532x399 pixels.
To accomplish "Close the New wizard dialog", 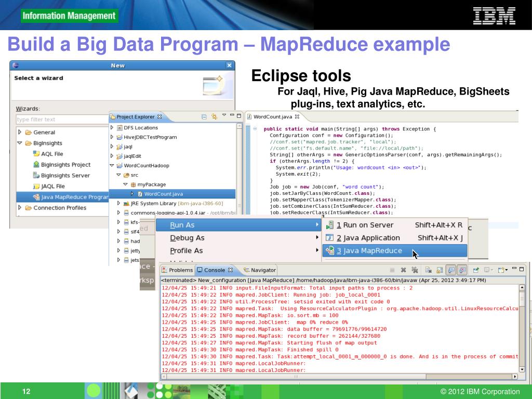I will pos(229,65).
